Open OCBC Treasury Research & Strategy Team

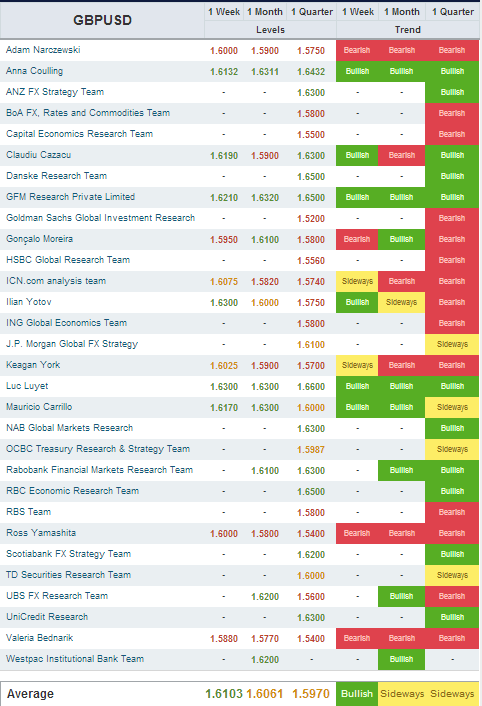coord(98,449)
